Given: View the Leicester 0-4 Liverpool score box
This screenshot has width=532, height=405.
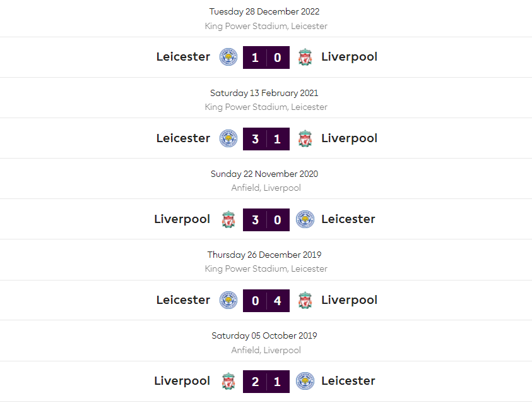Looking at the screenshot, I should (266, 300).
